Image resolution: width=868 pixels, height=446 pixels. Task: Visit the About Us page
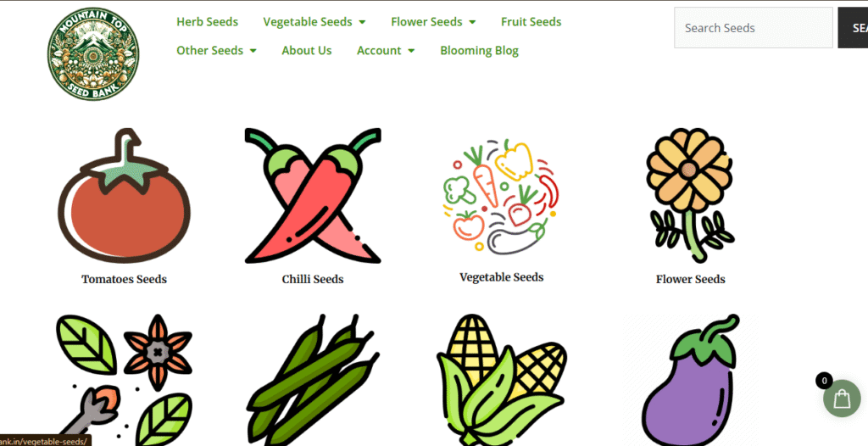point(307,50)
